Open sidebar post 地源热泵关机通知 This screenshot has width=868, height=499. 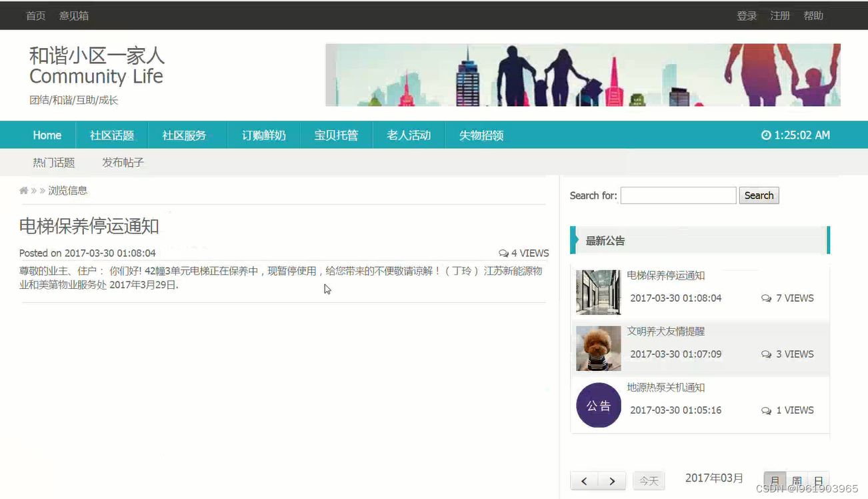pyautogui.click(x=666, y=388)
